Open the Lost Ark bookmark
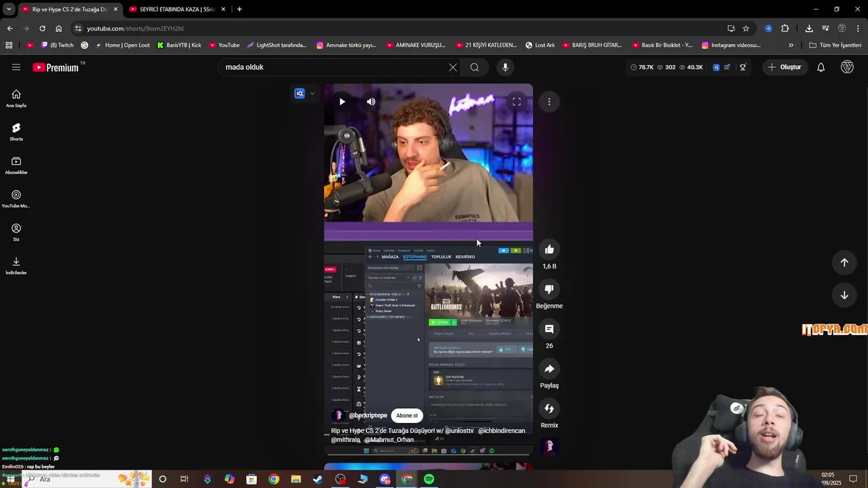 (x=540, y=45)
